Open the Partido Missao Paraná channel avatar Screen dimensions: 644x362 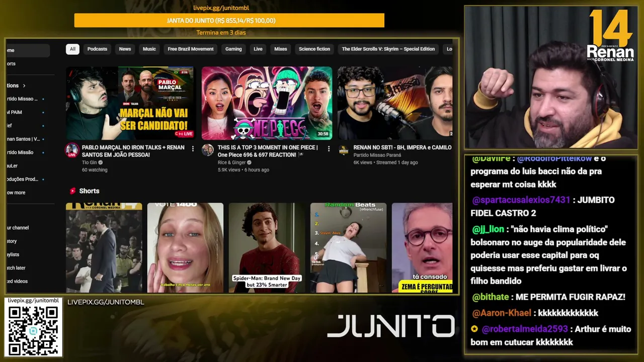(x=344, y=150)
